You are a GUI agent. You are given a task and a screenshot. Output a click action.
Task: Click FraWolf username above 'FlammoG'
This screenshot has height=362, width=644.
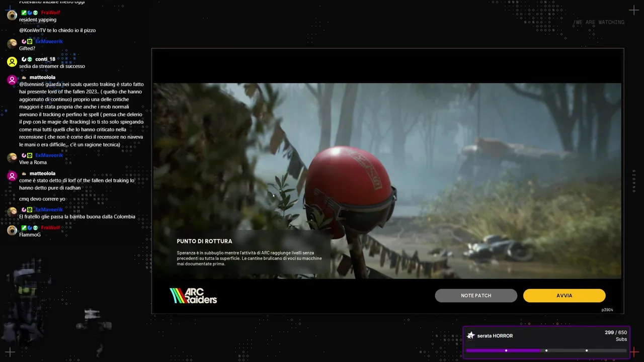50,228
